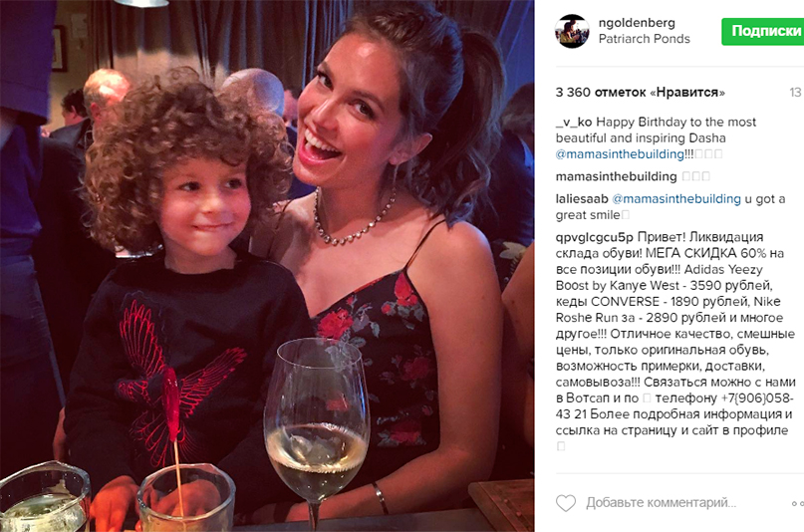804x532 pixels.
Task: Open Patriarch Ponds location link
Action: (x=644, y=39)
